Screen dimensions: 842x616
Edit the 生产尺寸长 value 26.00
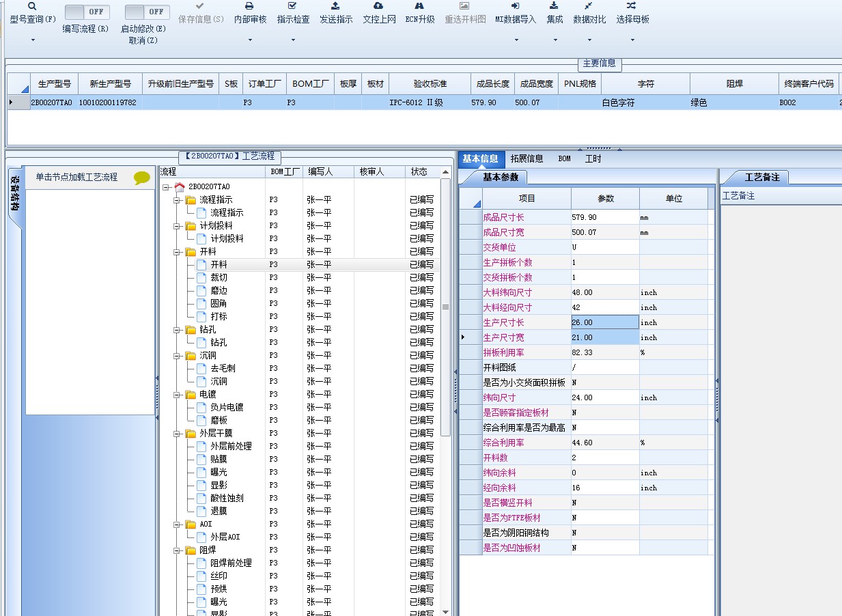pos(605,322)
